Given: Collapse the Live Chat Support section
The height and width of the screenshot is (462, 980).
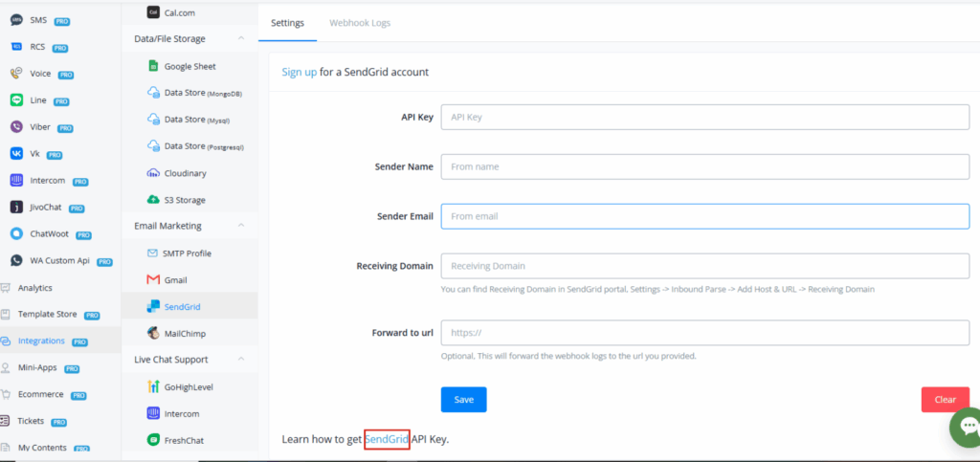Looking at the screenshot, I should pyautogui.click(x=240, y=359).
